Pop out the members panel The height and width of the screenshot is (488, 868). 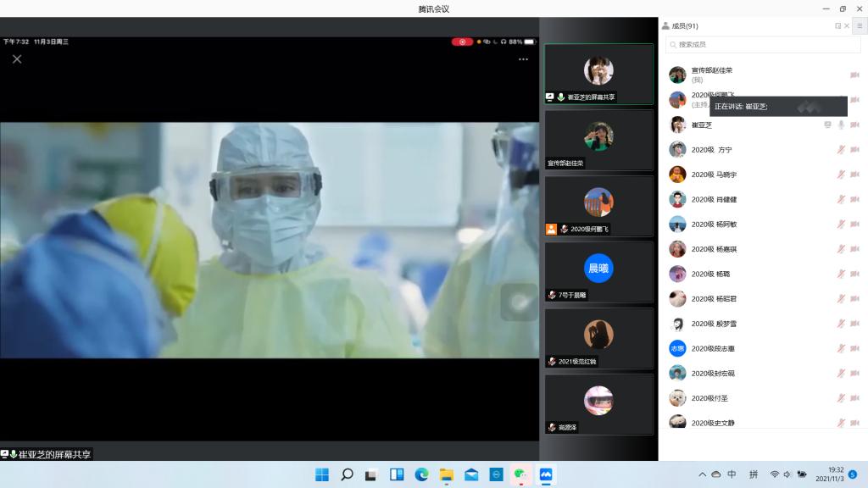(x=837, y=26)
